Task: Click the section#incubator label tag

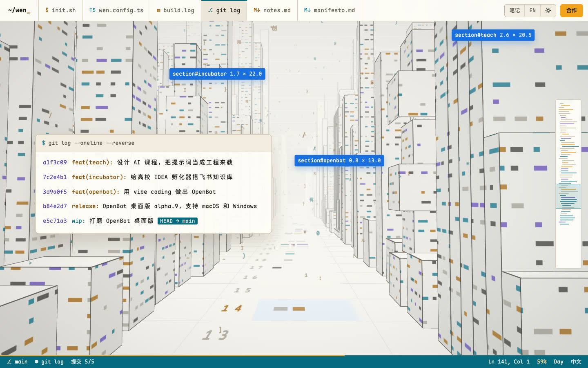Action: [x=217, y=74]
